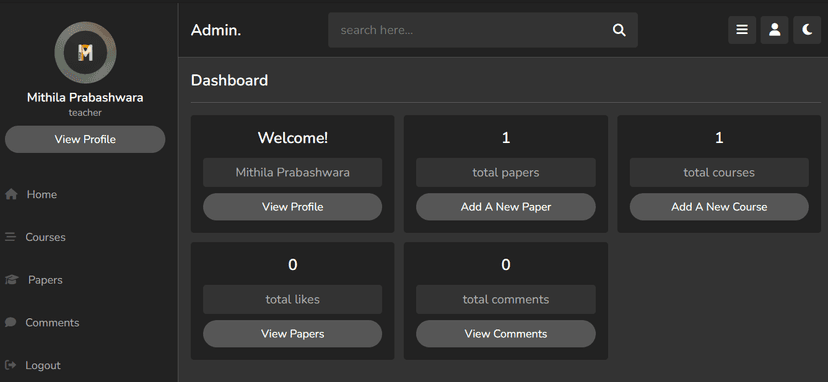
Task: Click the Logout arrow icon
Action: click(x=11, y=365)
